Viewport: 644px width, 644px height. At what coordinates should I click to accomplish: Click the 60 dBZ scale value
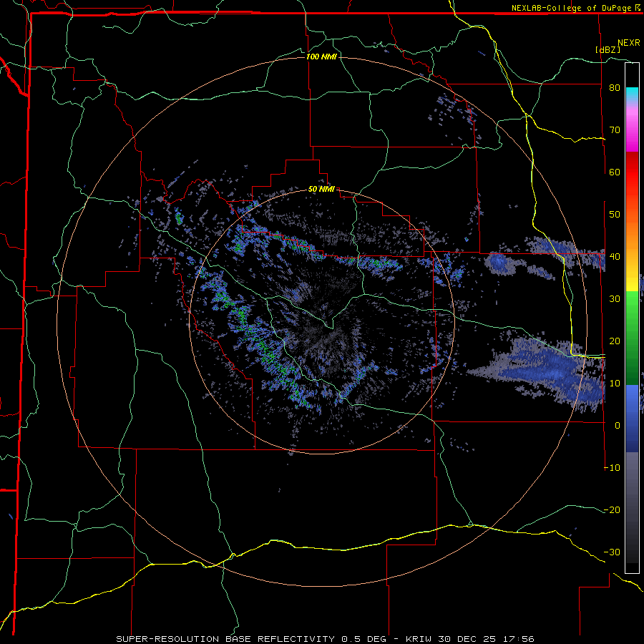pos(615,172)
